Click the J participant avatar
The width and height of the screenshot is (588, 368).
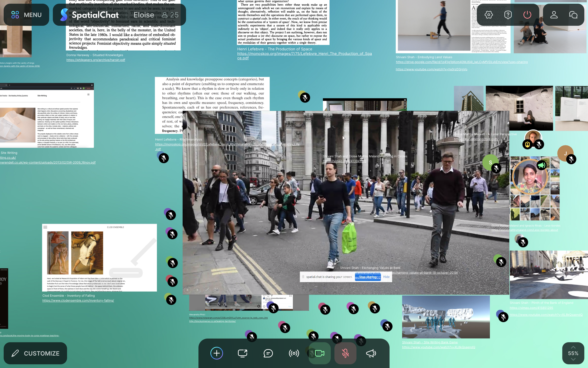pyautogui.click(x=565, y=153)
